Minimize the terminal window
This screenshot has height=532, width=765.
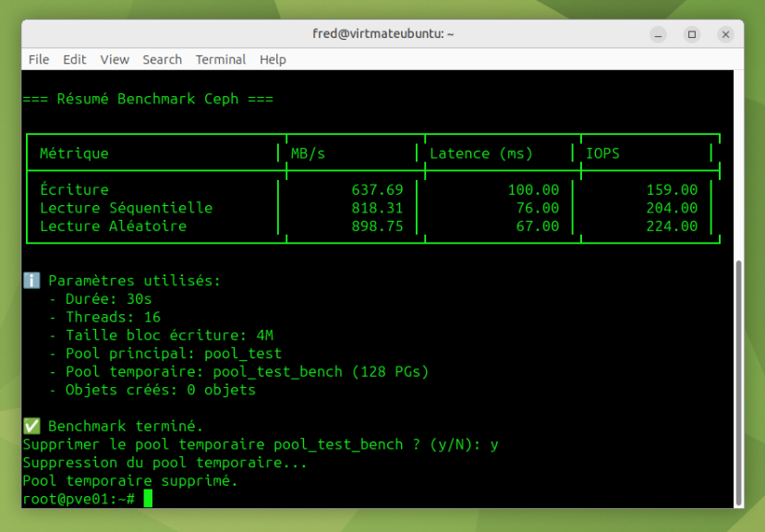[x=658, y=34]
